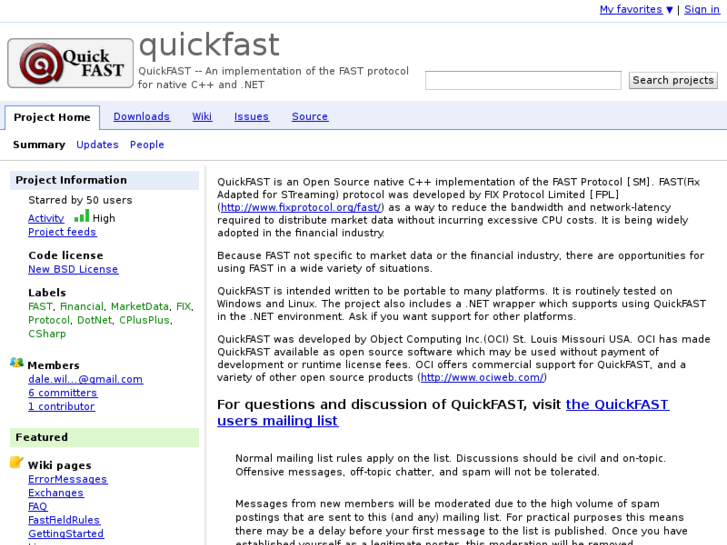727x545 pixels.
Task: Click the QuickFAST project logo
Action: pyautogui.click(x=70, y=64)
